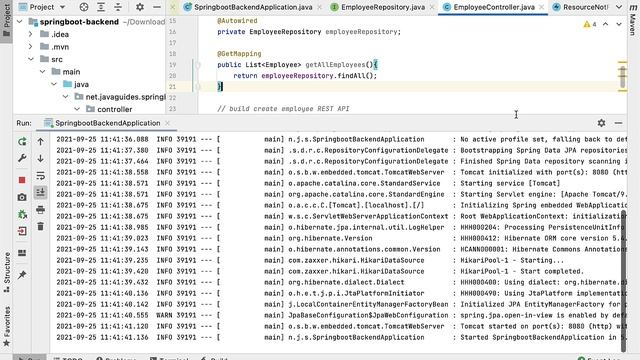Open the Project view dropdown

[42, 7]
